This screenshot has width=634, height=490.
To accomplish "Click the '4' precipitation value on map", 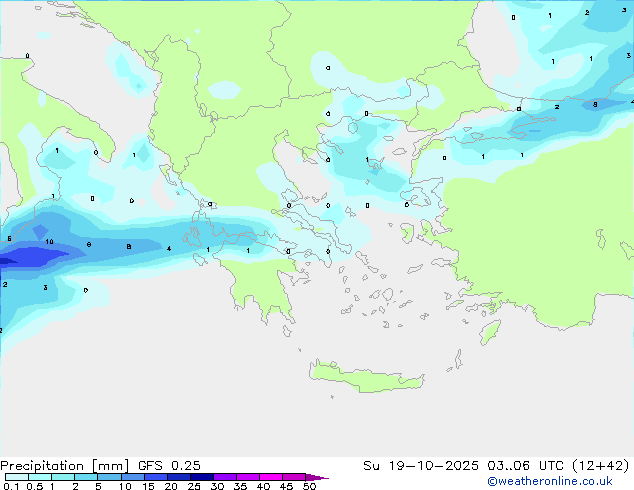I will pos(169,249).
